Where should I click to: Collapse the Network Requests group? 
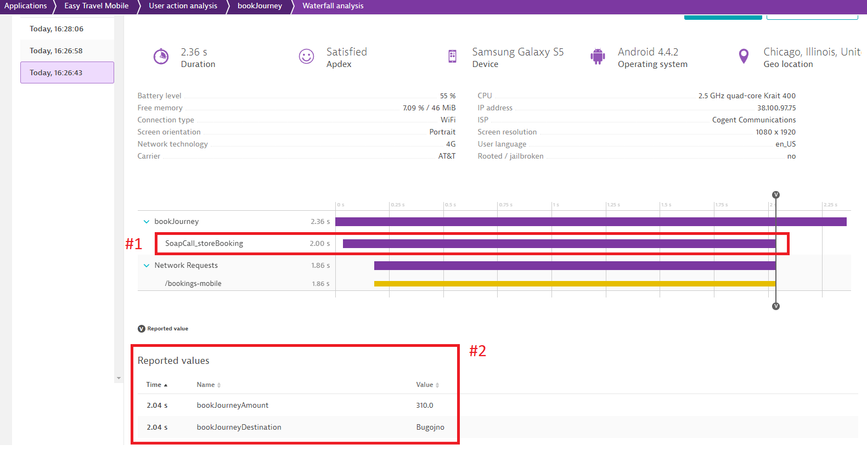[146, 266]
